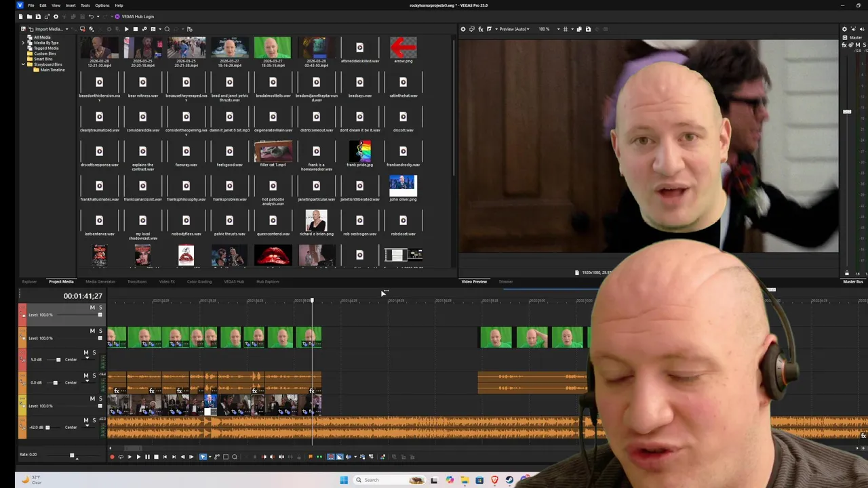Viewport: 868px width, 488px height.
Task: Solo the first video track
Action: point(100,308)
